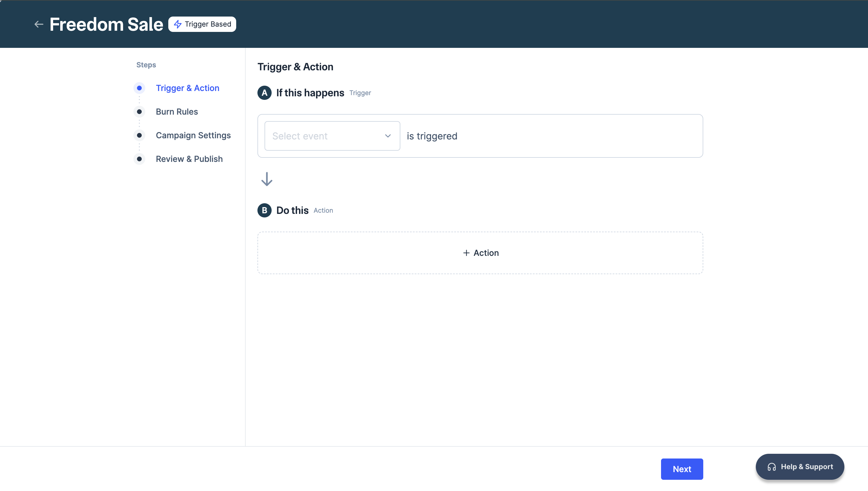
Task: Click the Trigger Based badge label
Action: coord(208,24)
